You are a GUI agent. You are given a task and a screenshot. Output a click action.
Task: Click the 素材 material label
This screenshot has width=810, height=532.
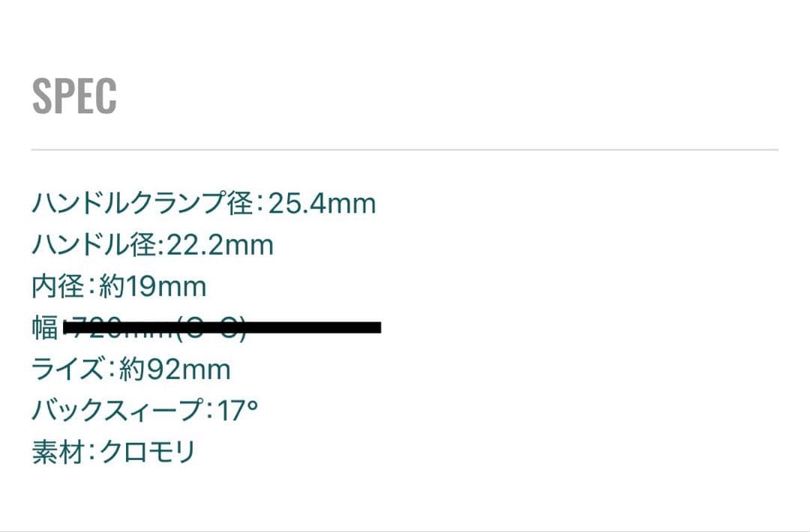58,453
